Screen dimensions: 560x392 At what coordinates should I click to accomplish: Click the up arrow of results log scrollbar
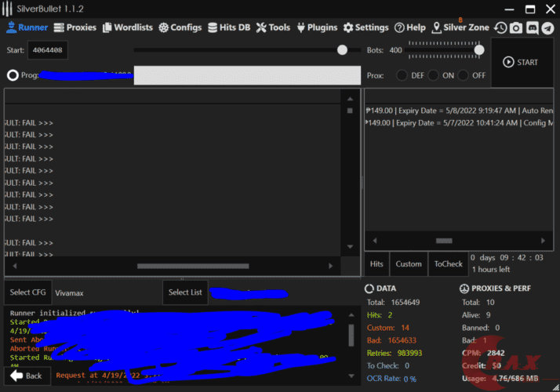coord(350,99)
